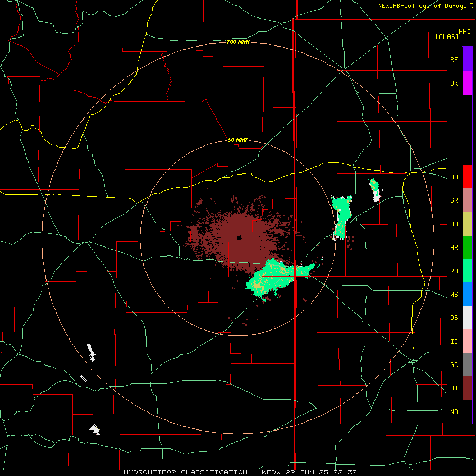The image size is (476, 476).
Task: Pick the brown BI legend swatch
Action: (467, 388)
